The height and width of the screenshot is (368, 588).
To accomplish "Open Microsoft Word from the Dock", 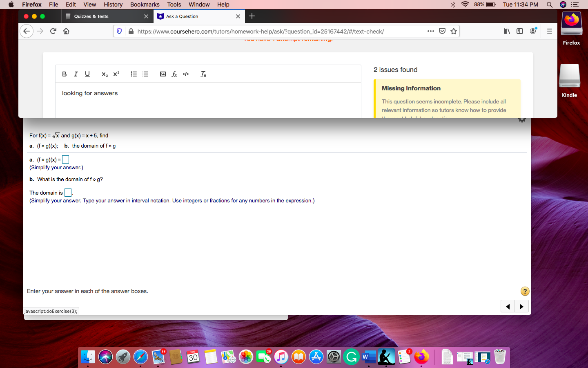I will point(369,357).
